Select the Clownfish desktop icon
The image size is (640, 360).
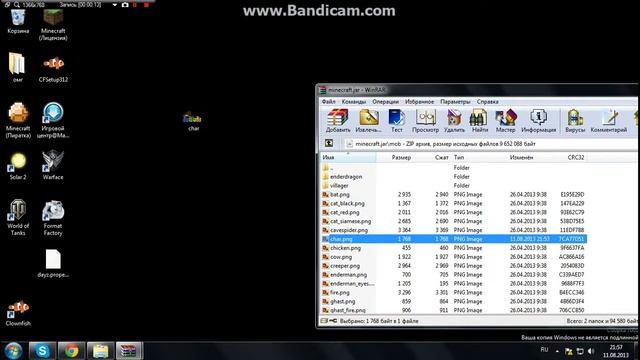[18, 313]
